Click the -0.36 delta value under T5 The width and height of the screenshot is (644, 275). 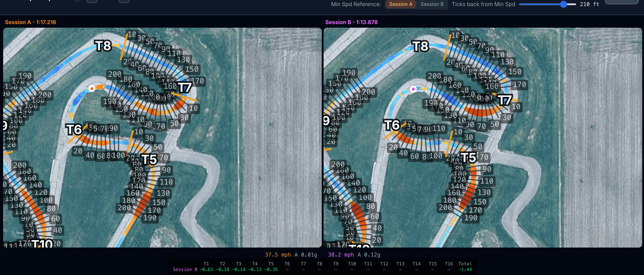pyautogui.click(x=271, y=270)
